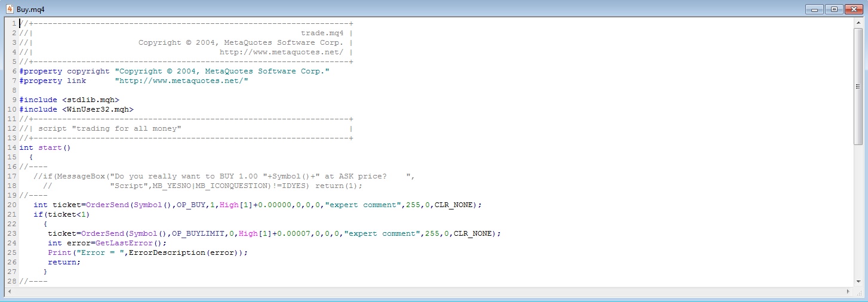Click the quoted URL string on line 7
Screen dimensions: 868x302
(181, 81)
